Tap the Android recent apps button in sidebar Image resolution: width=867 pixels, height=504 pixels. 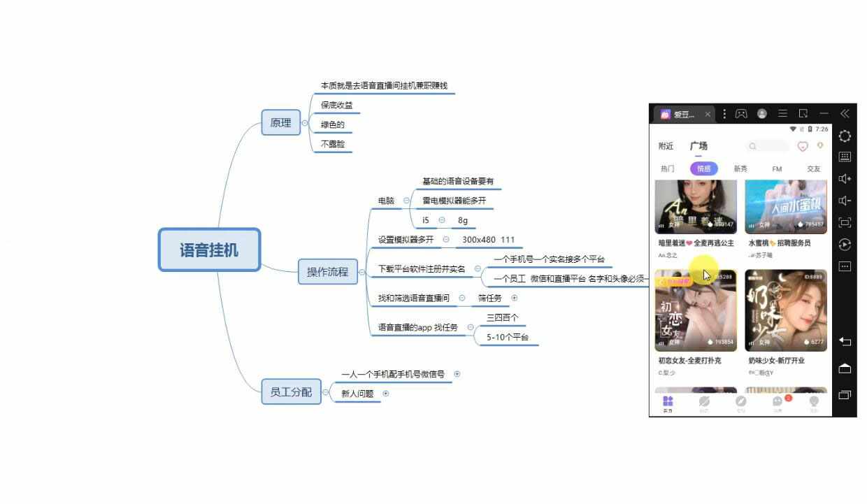(x=845, y=395)
